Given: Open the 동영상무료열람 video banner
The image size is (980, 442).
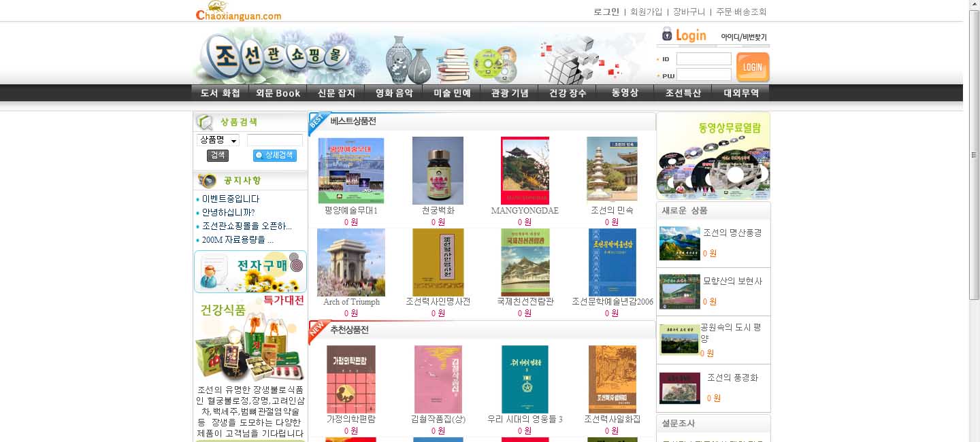Looking at the screenshot, I should (x=713, y=156).
